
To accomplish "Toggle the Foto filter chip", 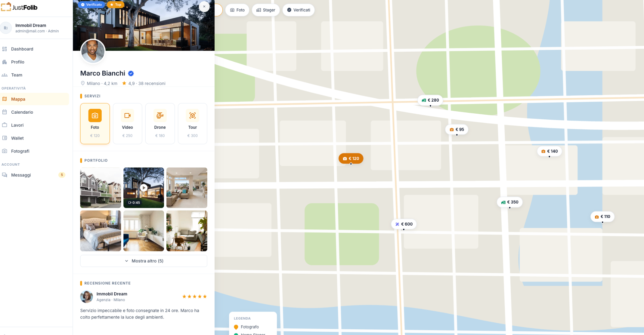I will click(237, 10).
